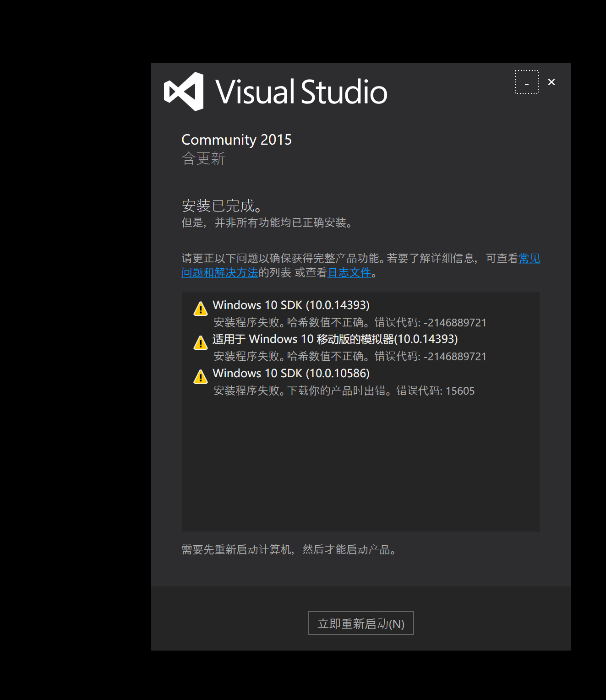Click warning icon beside Windows 10 移动版的模拟器
Viewport: 606px width, 700px height.
[200, 342]
